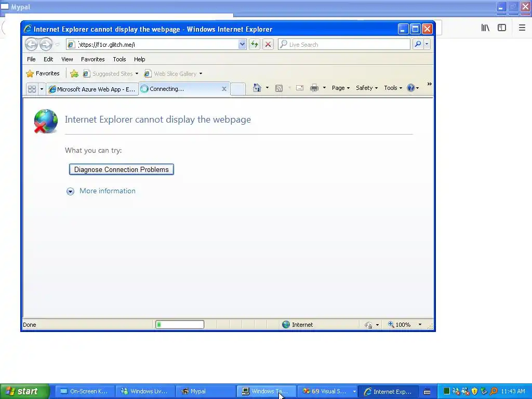This screenshot has height=399, width=532.
Task: Click the Windows Start button
Action: 25,392
